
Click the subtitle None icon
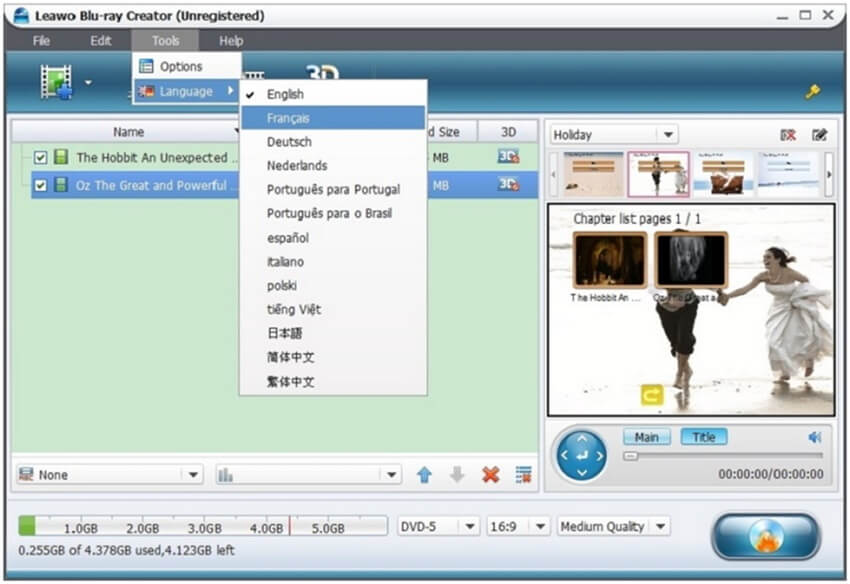[26, 474]
